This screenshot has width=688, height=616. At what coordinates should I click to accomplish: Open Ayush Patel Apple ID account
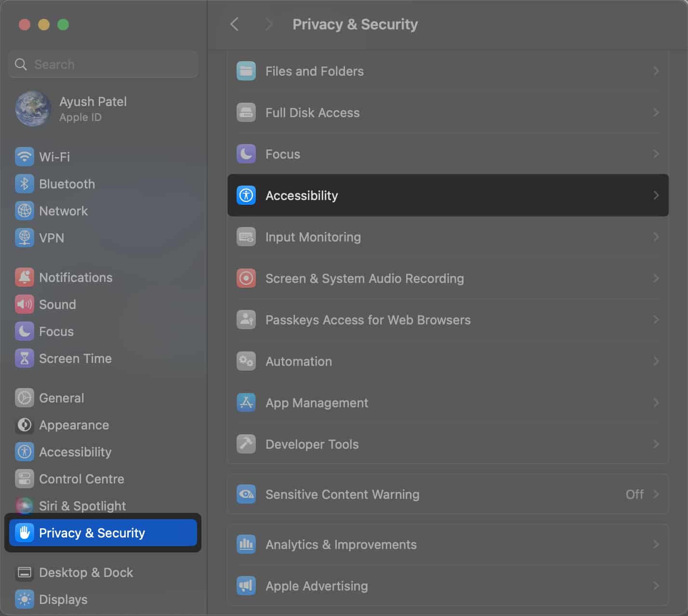103,108
